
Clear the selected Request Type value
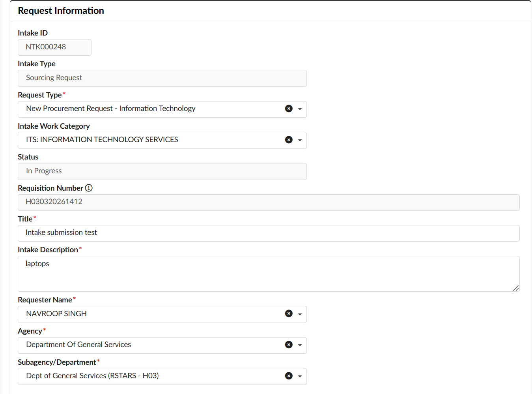(288, 108)
